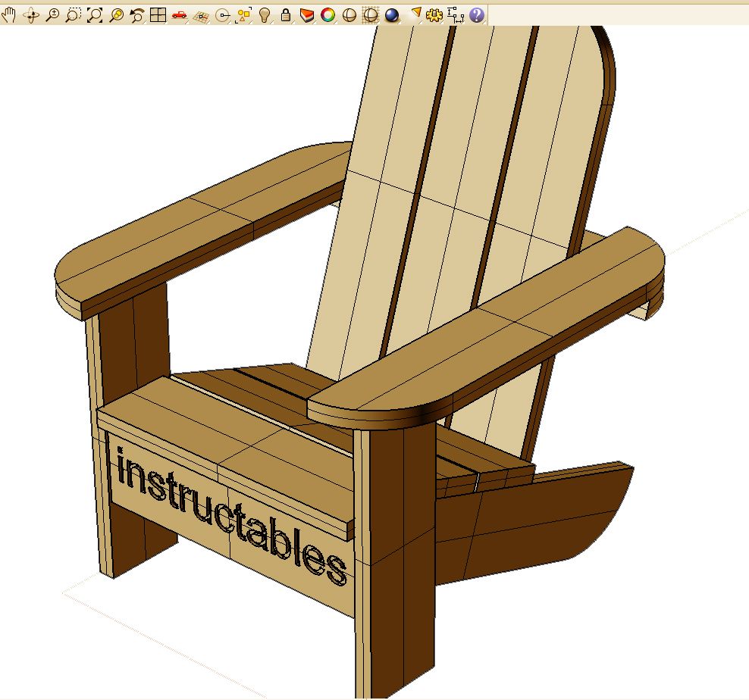Screen dimensions: 749x700
Task: Select the Pan hand tool
Action: pyautogui.click(x=11, y=14)
